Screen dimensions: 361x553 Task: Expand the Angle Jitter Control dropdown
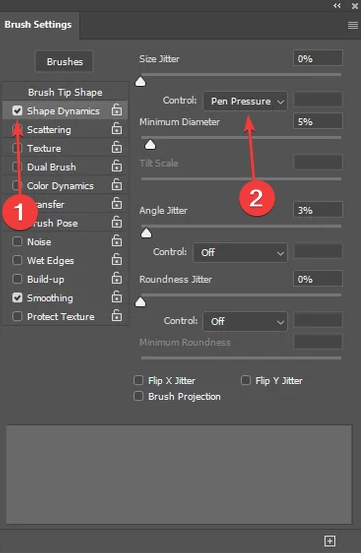[240, 253]
